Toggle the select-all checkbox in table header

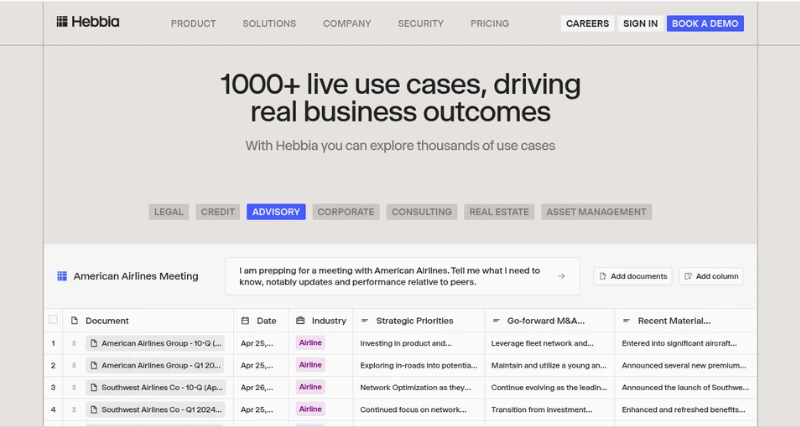53,321
